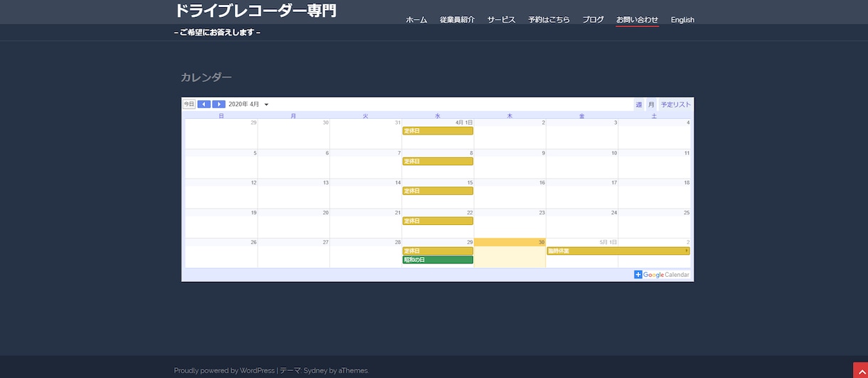Screen dimensions: 868x378
Task: Click the 今日 (today) button
Action: point(189,104)
